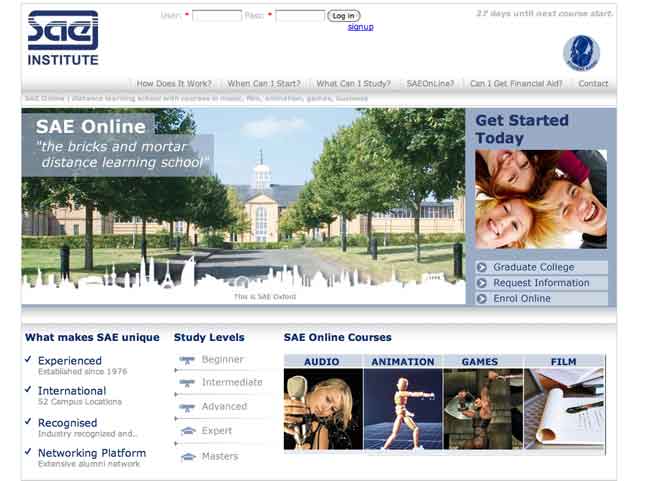This screenshot has width=665, height=481.
Task: Select the Expert study level
Action: click(217, 431)
